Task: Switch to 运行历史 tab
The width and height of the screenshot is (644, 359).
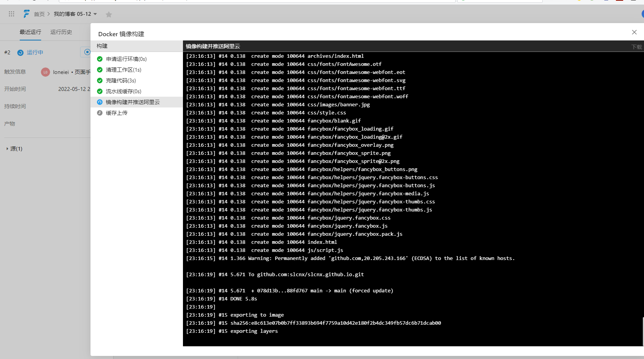Action: 61,32
